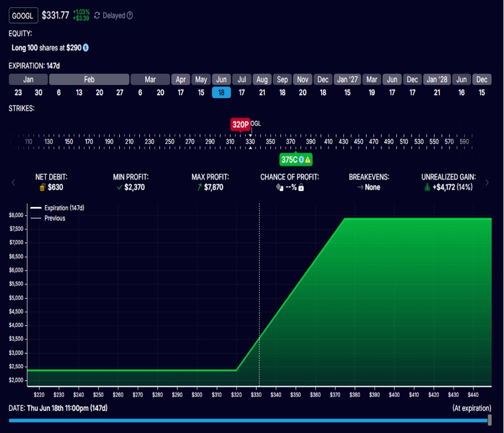Select the Jan '27 expiration month

click(x=347, y=80)
